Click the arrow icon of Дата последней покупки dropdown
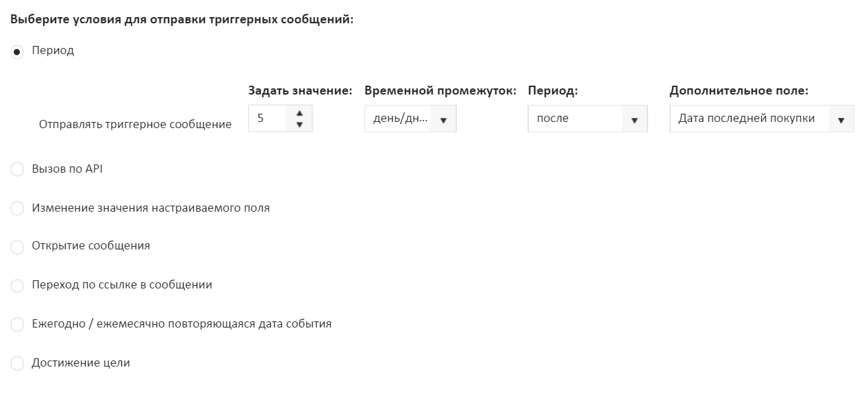This screenshot has width=868, height=394. point(841,120)
